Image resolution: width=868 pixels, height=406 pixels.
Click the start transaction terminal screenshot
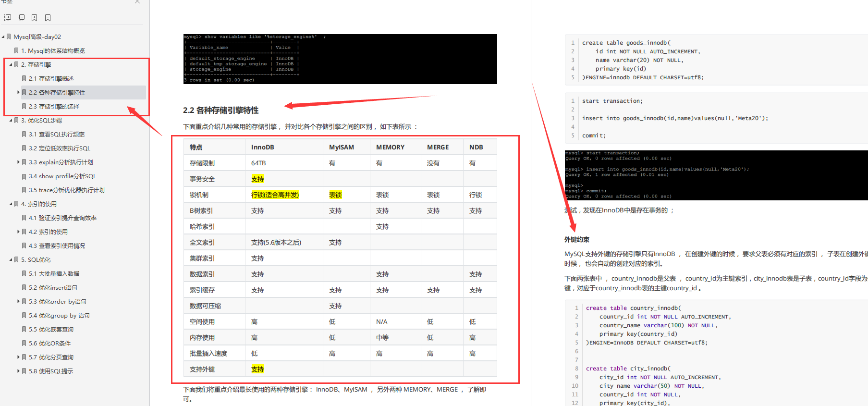tap(716, 175)
